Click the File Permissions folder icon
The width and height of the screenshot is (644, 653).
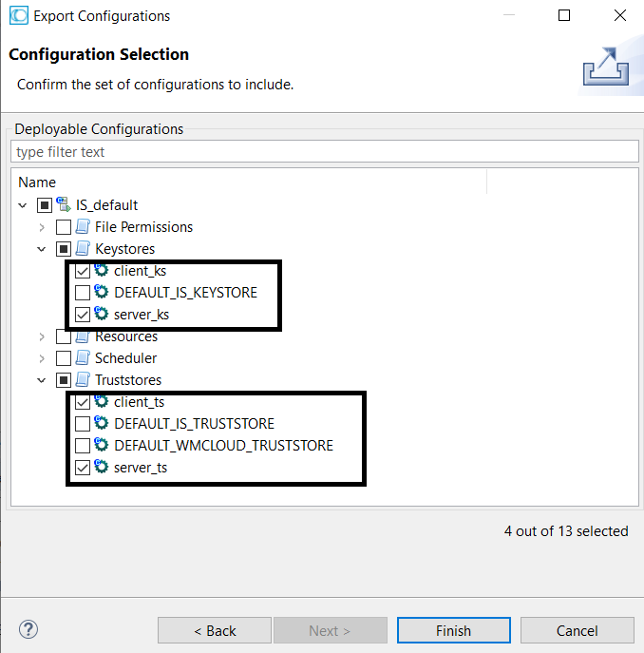pos(83,227)
